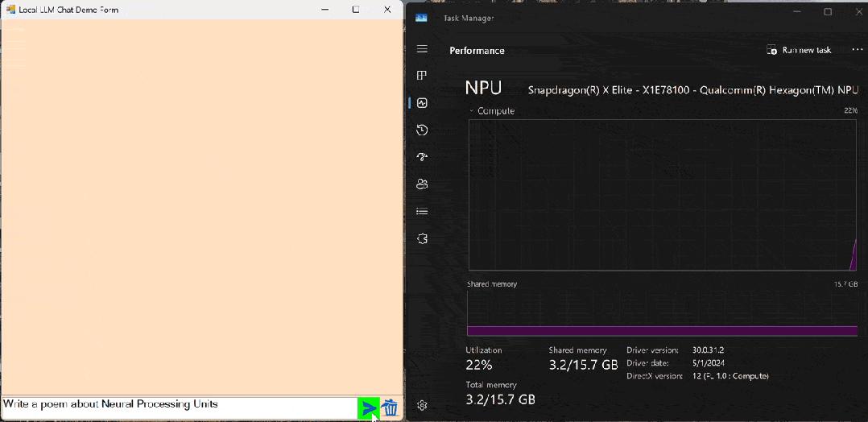Click the prompt input field in Chat Demo
This screenshot has width=868, height=422.
pyautogui.click(x=179, y=408)
